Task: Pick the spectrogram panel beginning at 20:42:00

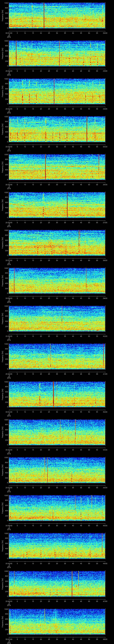Action: [57, 432]
